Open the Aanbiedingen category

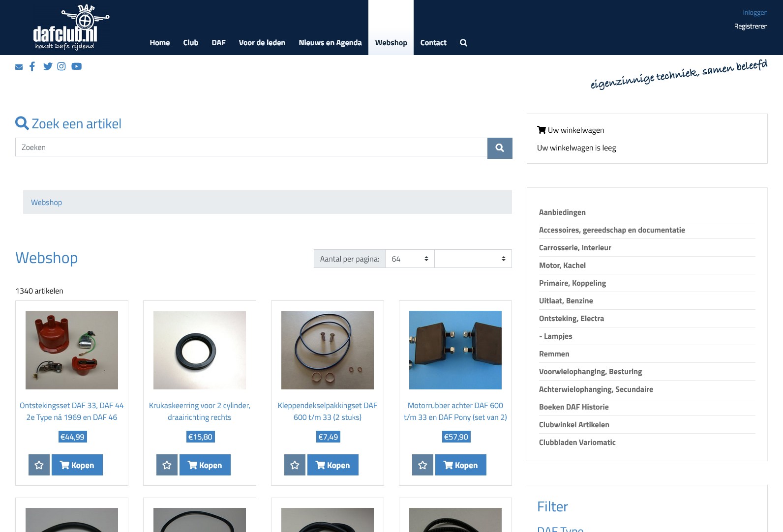click(562, 212)
